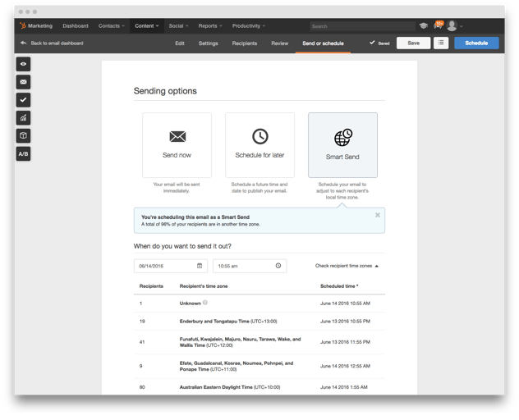Open the notifications icon in top bar
Viewport: 519px width, 420px height.
[438, 25]
